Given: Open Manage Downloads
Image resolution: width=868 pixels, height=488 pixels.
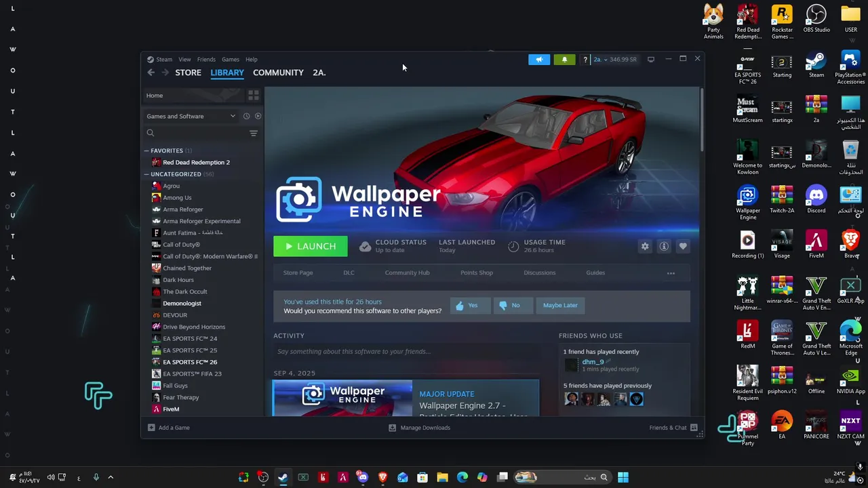Looking at the screenshot, I should [x=419, y=428].
